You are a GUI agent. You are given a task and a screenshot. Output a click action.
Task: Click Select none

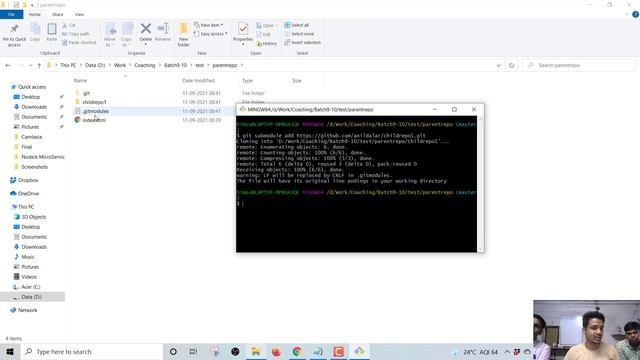299,34
